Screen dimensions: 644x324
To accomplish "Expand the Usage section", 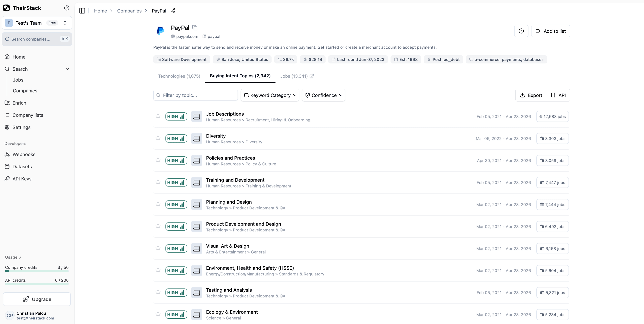I will click(x=13, y=257).
